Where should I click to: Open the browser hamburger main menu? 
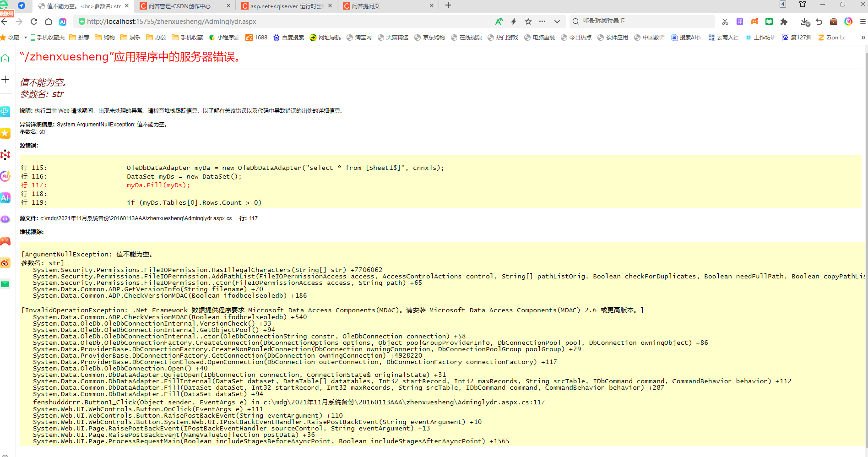[x=863, y=22]
